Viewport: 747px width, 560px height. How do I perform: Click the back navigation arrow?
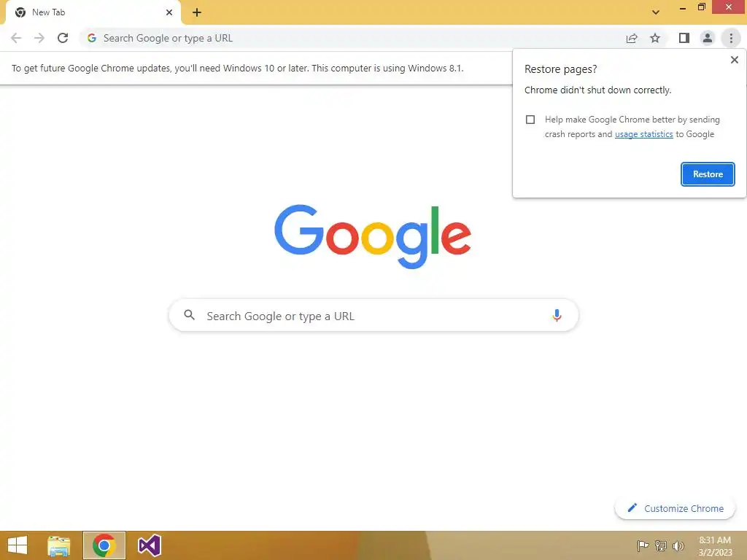16,38
